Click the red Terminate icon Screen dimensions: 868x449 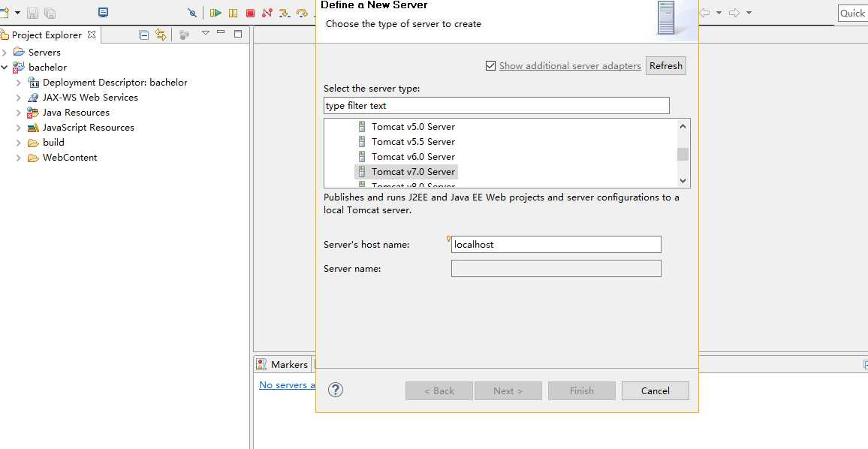pyautogui.click(x=250, y=13)
